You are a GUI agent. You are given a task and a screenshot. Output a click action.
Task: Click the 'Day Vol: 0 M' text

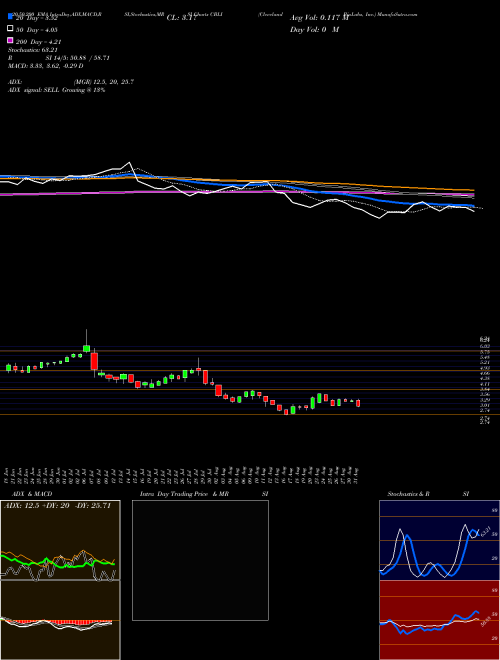314,30
